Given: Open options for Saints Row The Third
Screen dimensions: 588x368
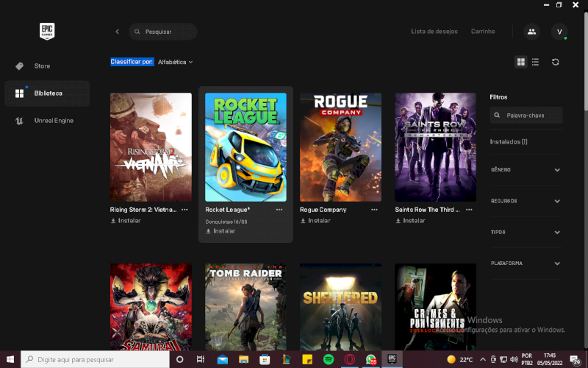Looking at the screenshot, I should coord(469,210).
